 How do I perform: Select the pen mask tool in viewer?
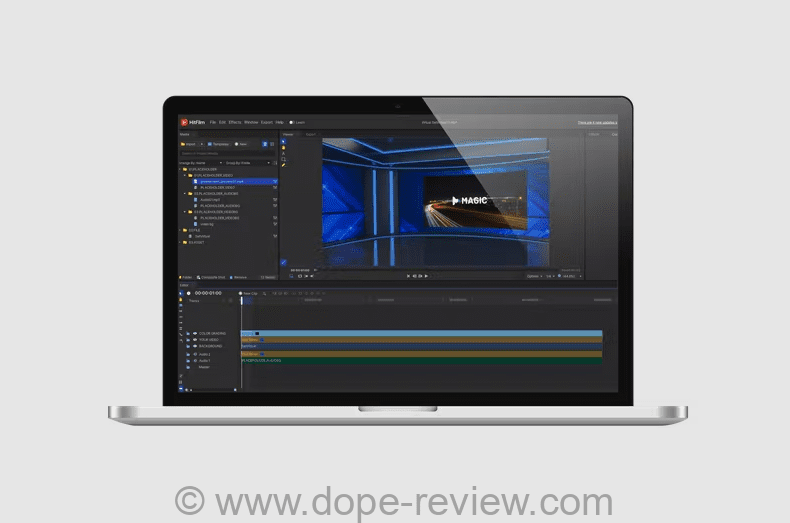pyautogui.click(x=284, y=165)
